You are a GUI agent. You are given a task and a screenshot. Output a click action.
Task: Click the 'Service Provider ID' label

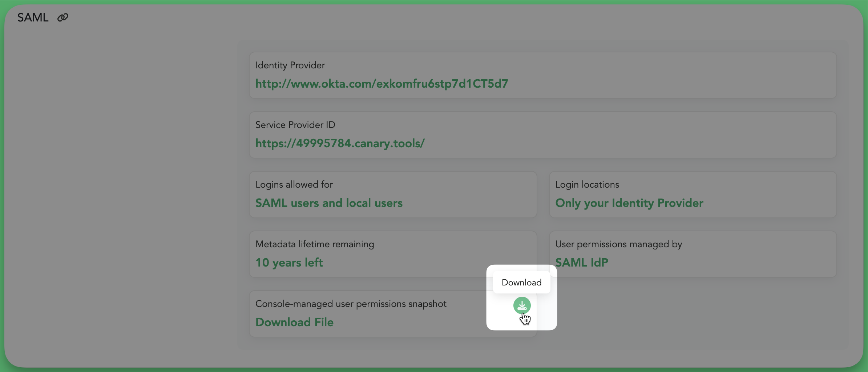click(295, 125)
